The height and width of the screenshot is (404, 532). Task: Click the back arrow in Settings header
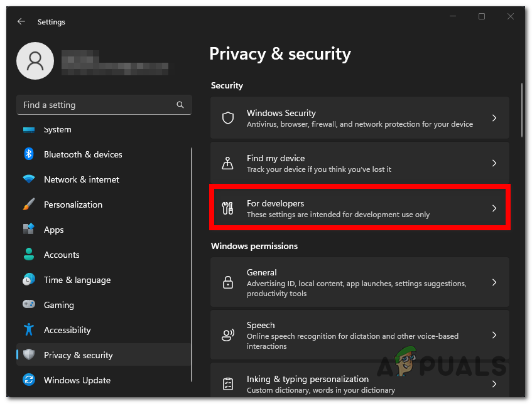click(21, 21)
